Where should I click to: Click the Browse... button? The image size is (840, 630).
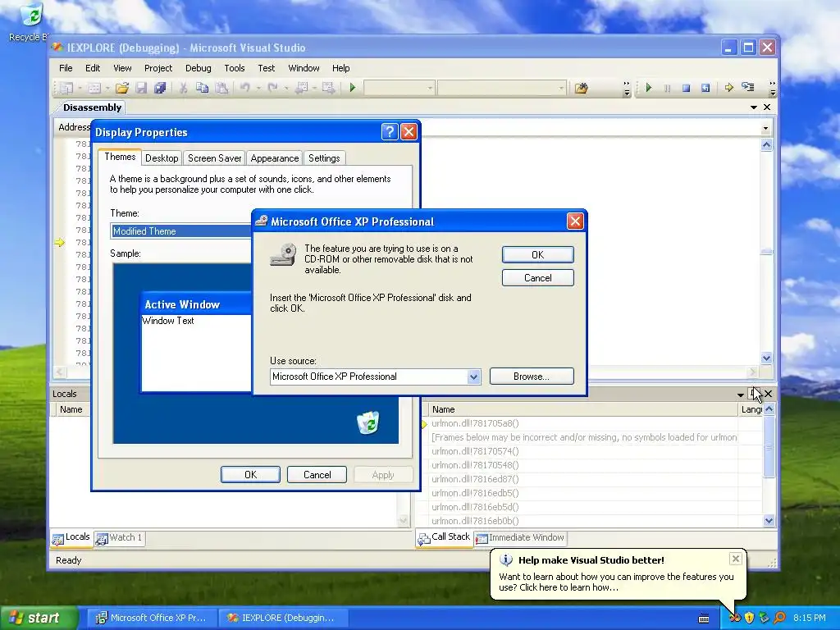pos(532,376)
